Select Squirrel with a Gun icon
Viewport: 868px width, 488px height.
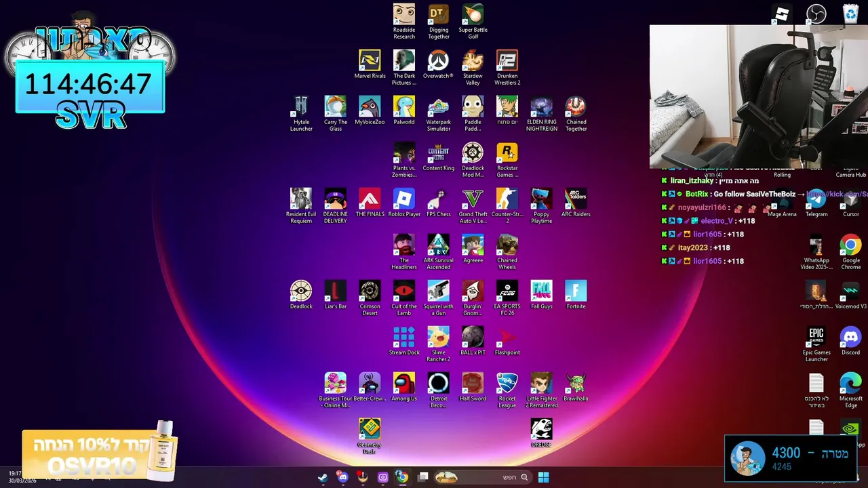tap(439, 298)
